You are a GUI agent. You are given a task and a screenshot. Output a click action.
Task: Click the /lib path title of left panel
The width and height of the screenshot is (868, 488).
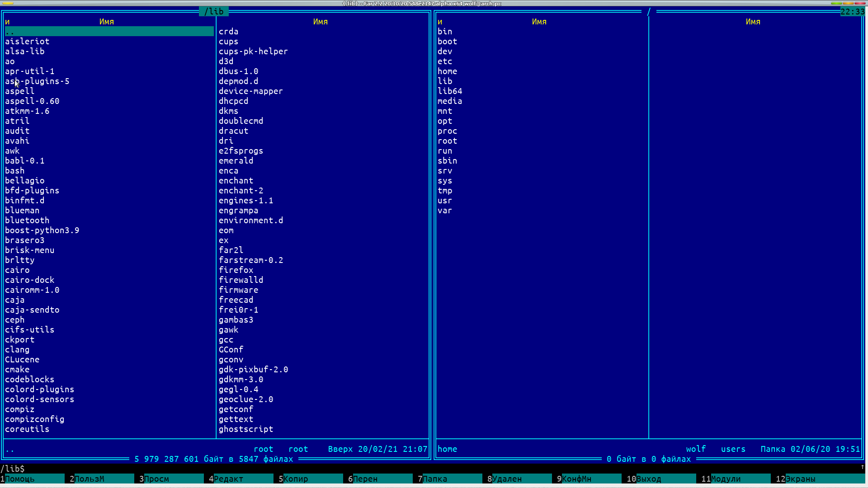[214, 12]
